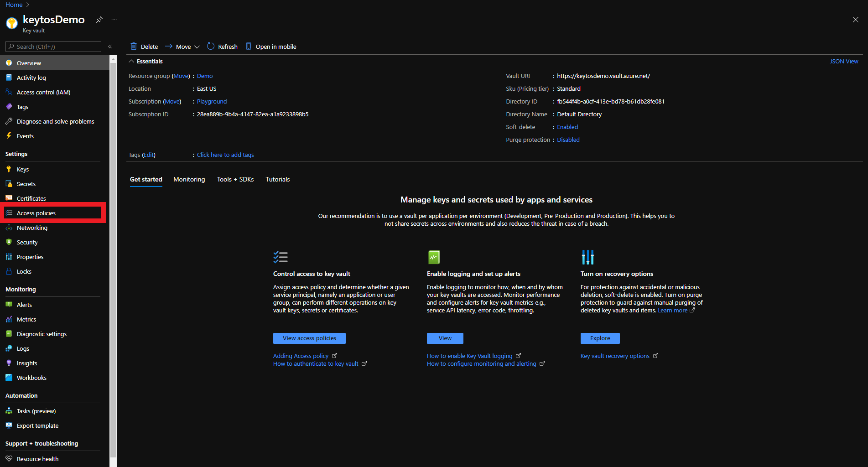Click the Diagnose and solve problems wrench icon
The height and width of the screenshot is (467, 868).
pos(9,121)
